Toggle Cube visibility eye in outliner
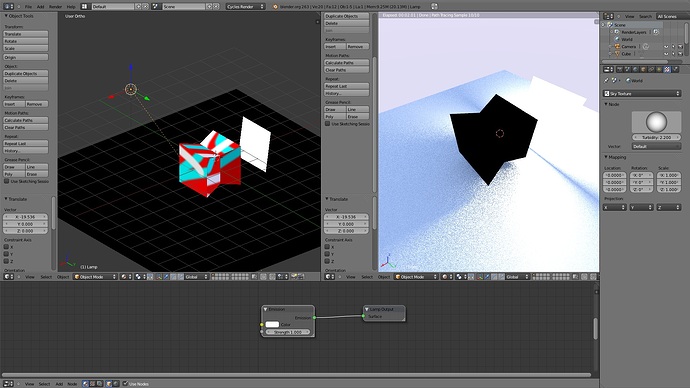The image size is (690, 388). coord(666,54)
